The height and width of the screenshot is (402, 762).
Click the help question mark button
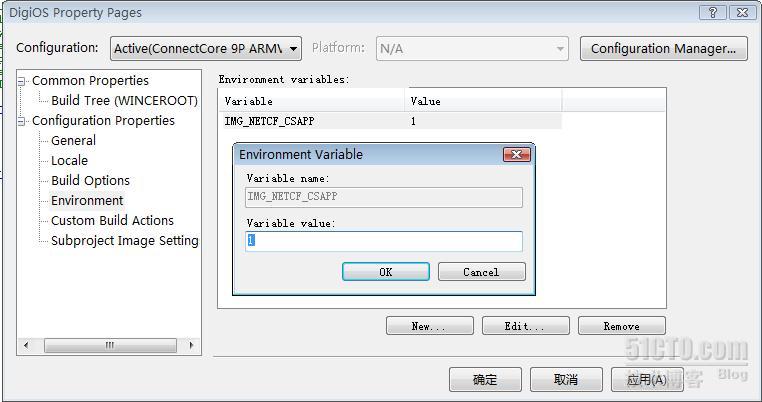[x=712, y=13]
